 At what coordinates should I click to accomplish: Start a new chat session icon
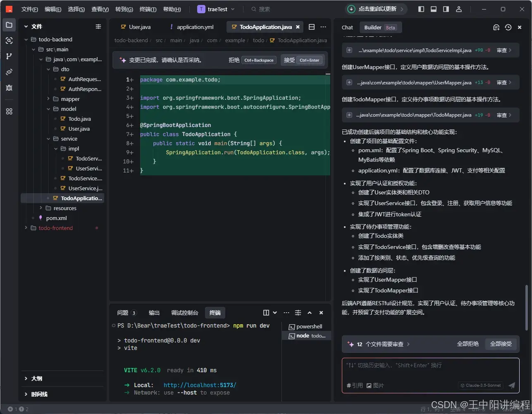coord(496,27)
